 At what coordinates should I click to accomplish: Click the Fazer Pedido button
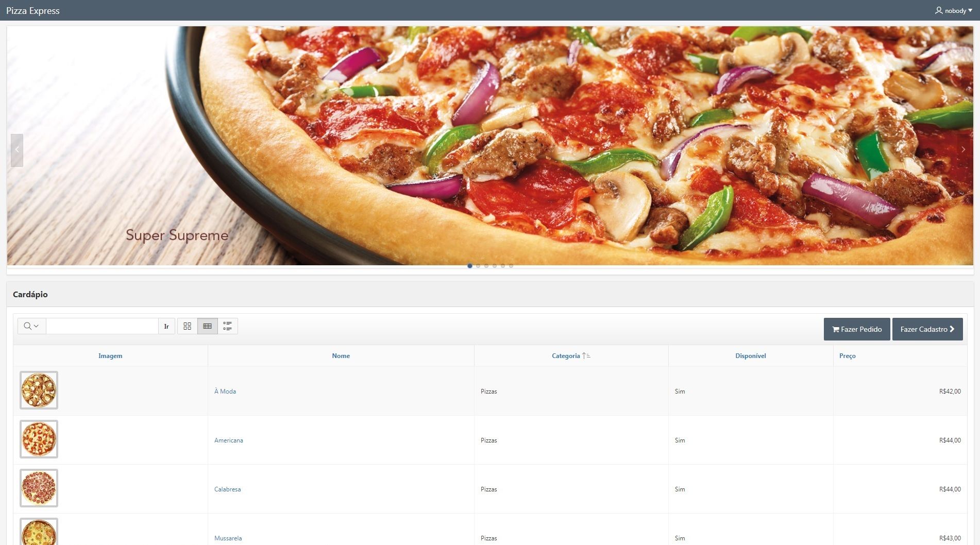pyautogui.click(x=856, y=329)
